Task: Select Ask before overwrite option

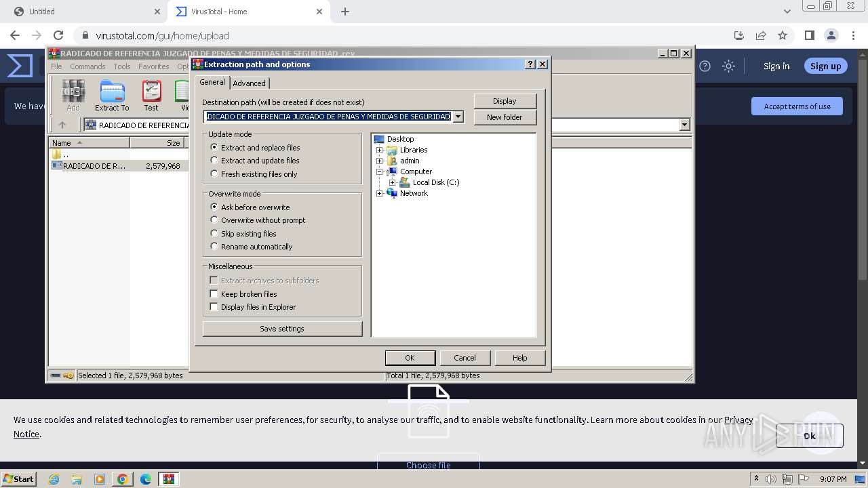Action: (250, 207)
